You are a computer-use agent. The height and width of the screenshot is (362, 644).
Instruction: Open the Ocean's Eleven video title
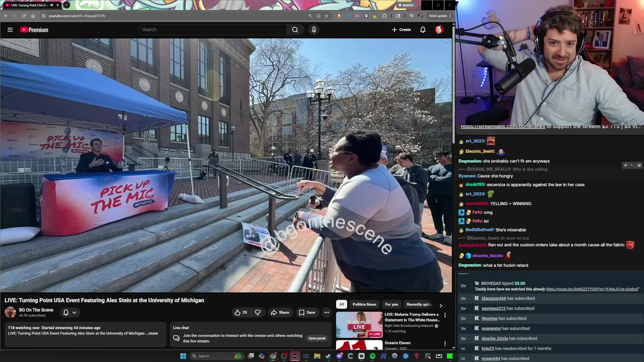coord(397,343)
